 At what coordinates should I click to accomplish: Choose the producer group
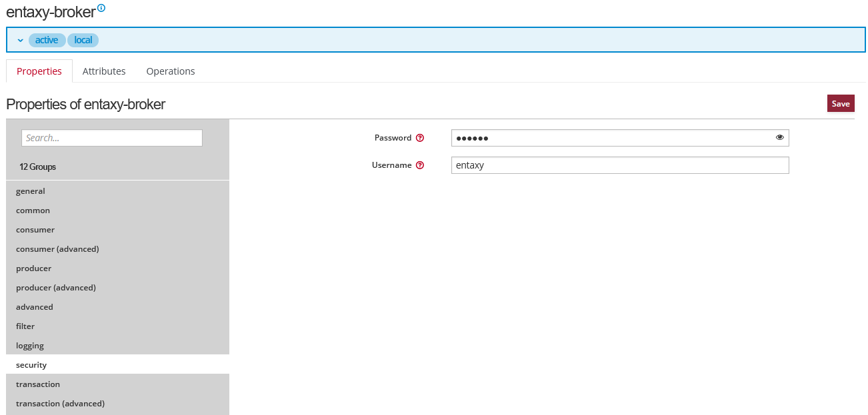pos(34,268)
